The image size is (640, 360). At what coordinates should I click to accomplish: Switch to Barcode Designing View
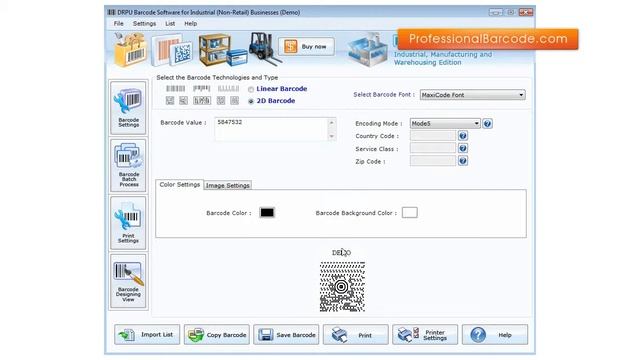coord(129,281)
